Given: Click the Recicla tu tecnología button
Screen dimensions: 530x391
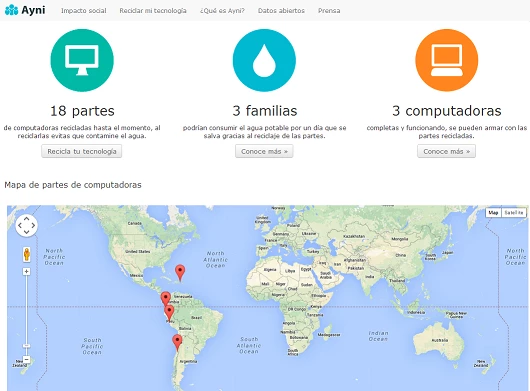Looking at the screenshot, I should tap(82, 151).
